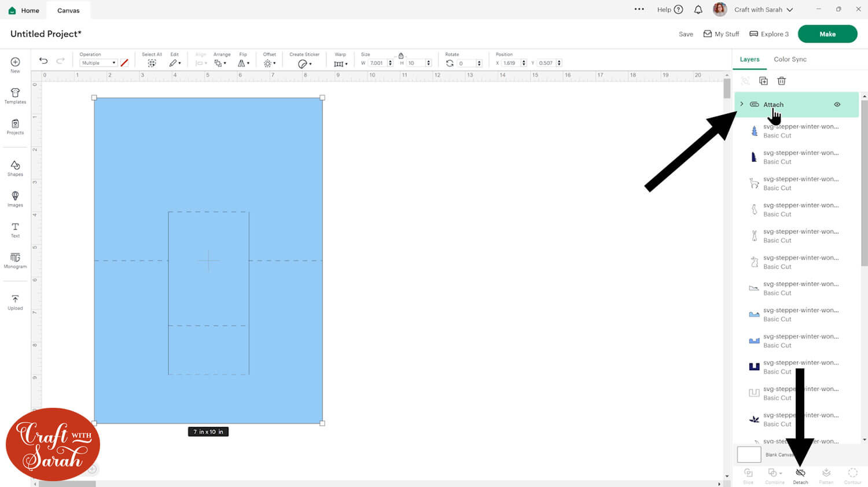Hide the Attach group with eye icon
This screenshot has width=868, height=487.
tap(837, 105)
